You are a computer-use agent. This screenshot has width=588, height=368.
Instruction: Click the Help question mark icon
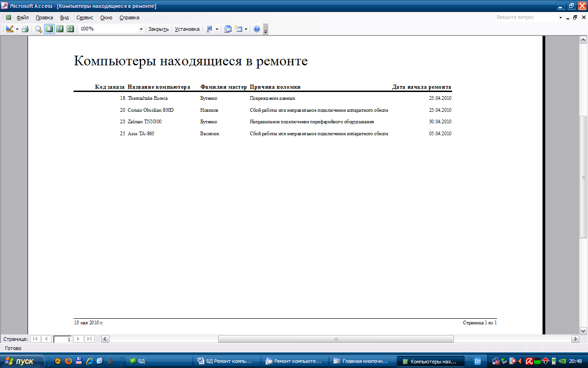[x=257, y=29]
